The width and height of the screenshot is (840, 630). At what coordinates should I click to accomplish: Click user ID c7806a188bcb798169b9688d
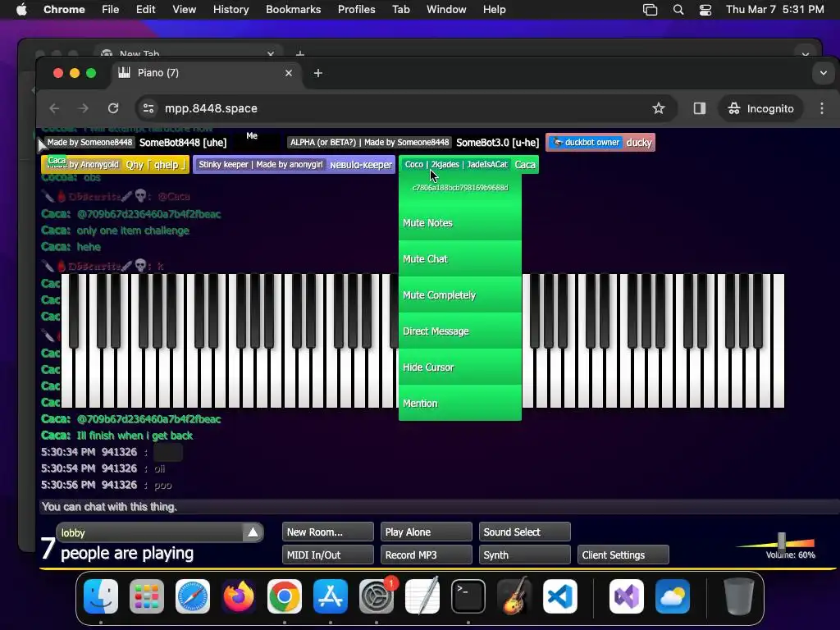[460, 188]
